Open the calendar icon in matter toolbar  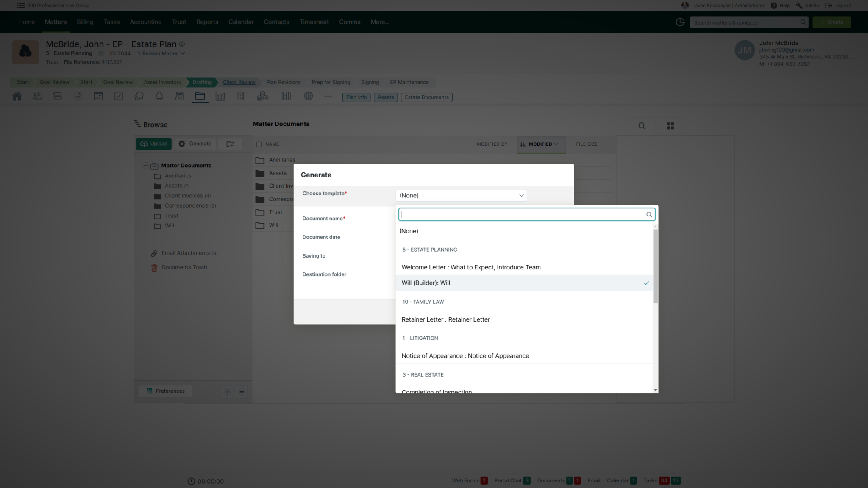98,97
